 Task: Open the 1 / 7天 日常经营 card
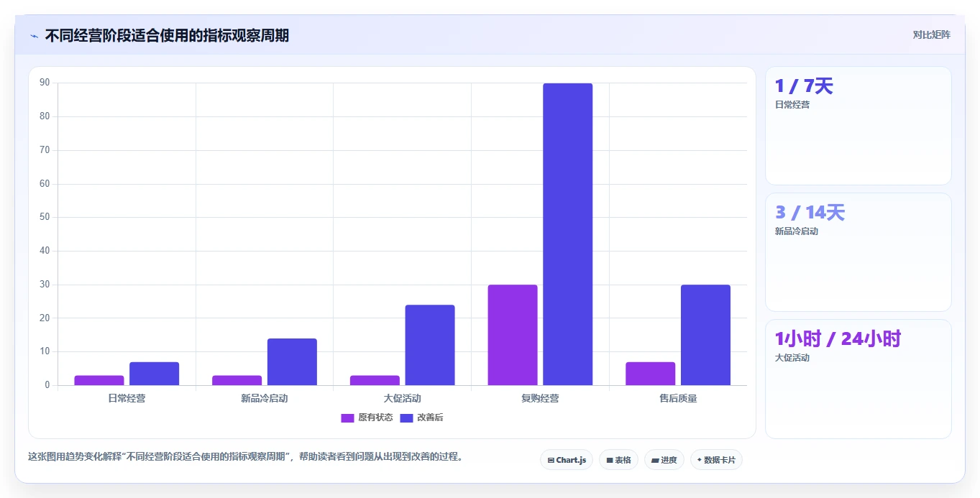[x=858, y=126]
